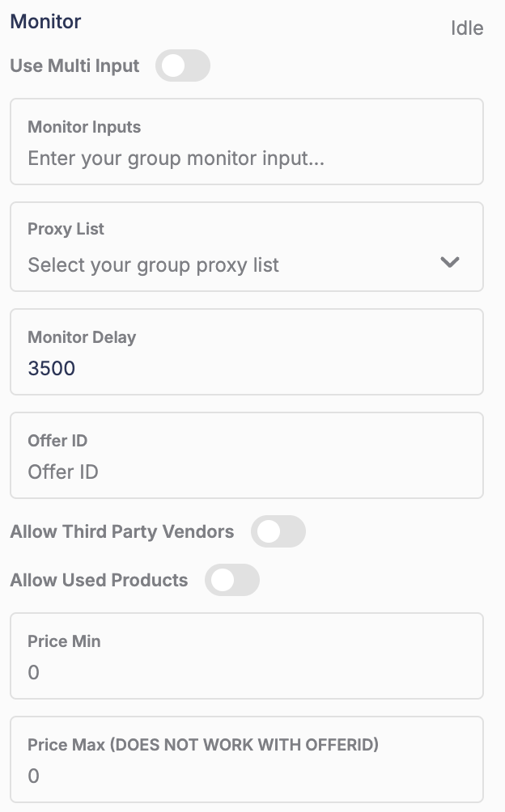Click the "Use Multi Input" text label
This screenshot has height=812, width=505.
click(x=74, y=66)
